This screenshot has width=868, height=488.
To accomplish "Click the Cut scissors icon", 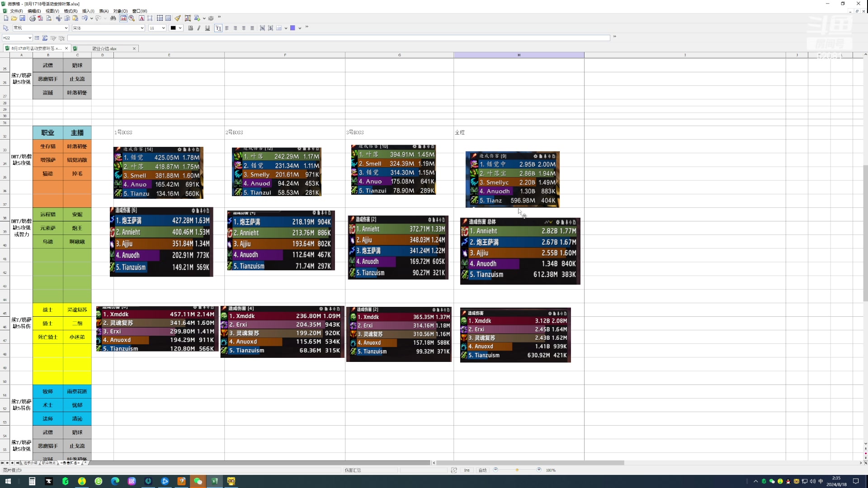I will click(59, 18).
